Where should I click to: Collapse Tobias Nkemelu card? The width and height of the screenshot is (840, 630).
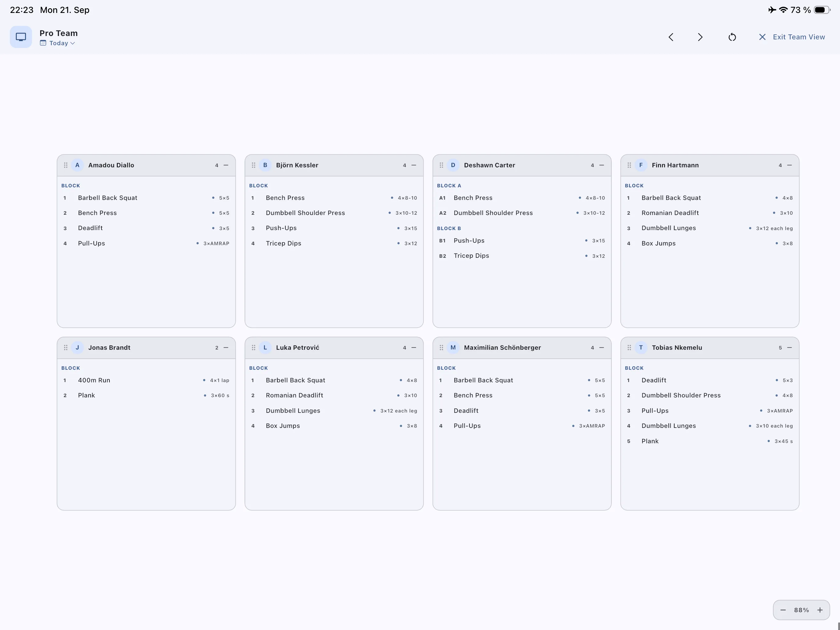point(790,348)
